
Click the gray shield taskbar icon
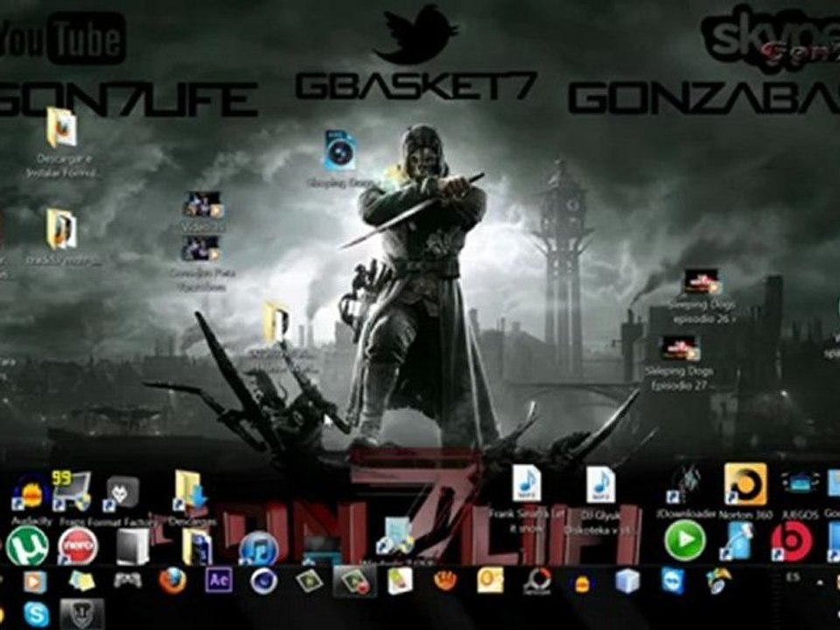tap(81, 614)
